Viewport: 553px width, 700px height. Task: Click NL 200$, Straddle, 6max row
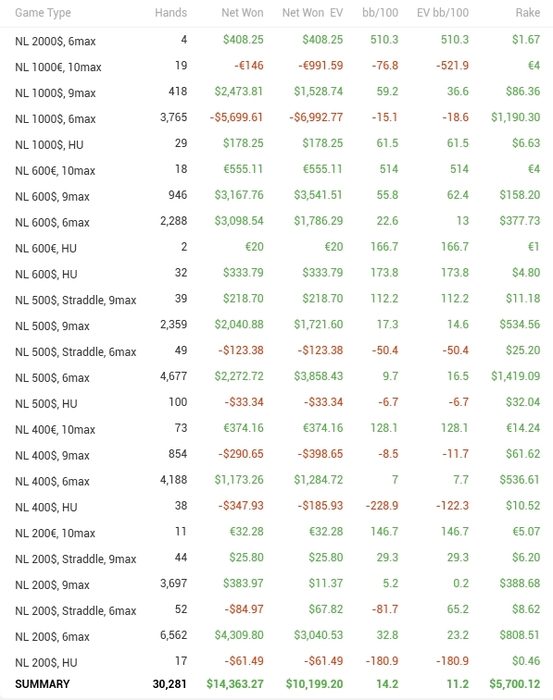coord(277,610)
